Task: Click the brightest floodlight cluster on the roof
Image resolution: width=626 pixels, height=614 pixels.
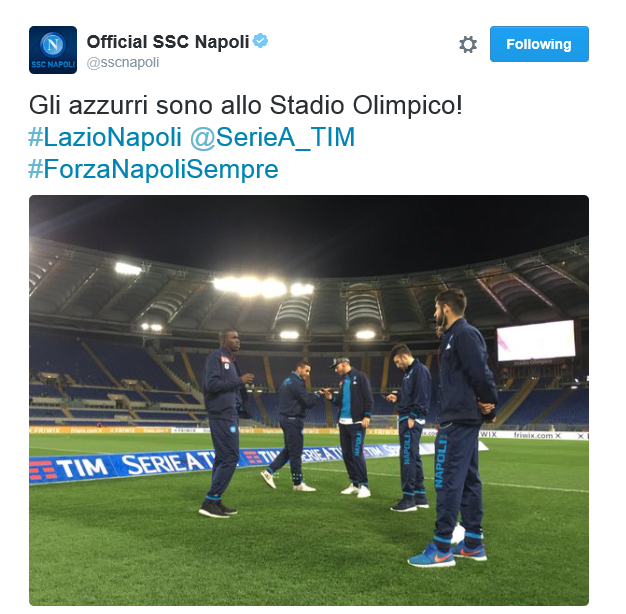Action: tap(250, 287)
